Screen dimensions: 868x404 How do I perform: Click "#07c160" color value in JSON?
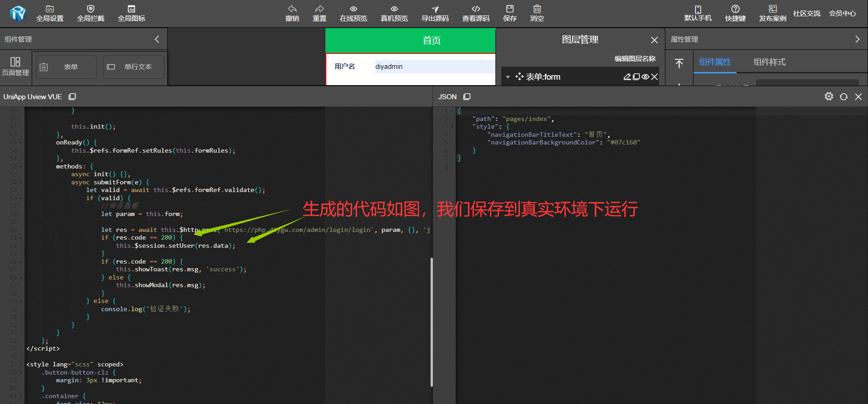point(623,142)
